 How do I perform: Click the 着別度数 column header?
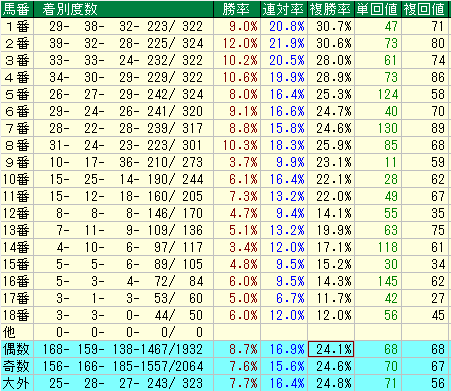123,9
